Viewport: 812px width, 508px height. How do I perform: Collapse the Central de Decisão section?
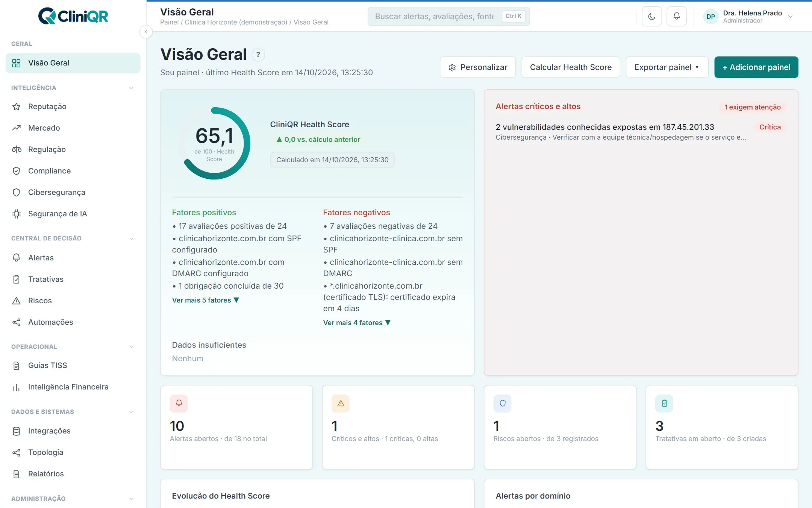[x=131, y=238]
